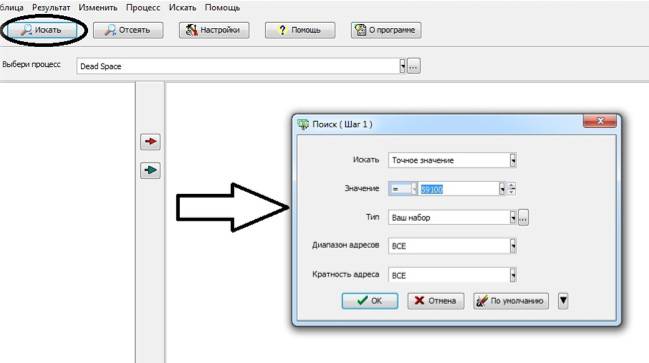Open the О программе window
The image size is (649, 363).
click(386, 30)
